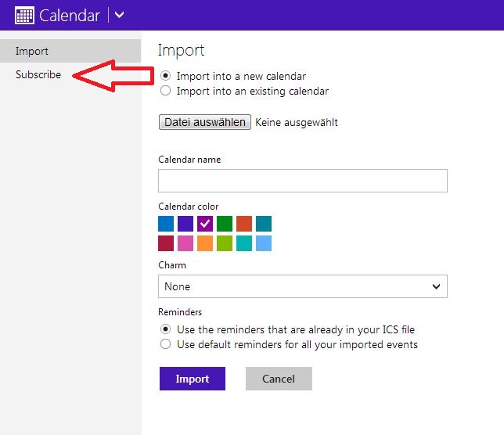This screenshot has width=504, height=435.
Task: Click the purple Import button
Action: coord(193,379)
